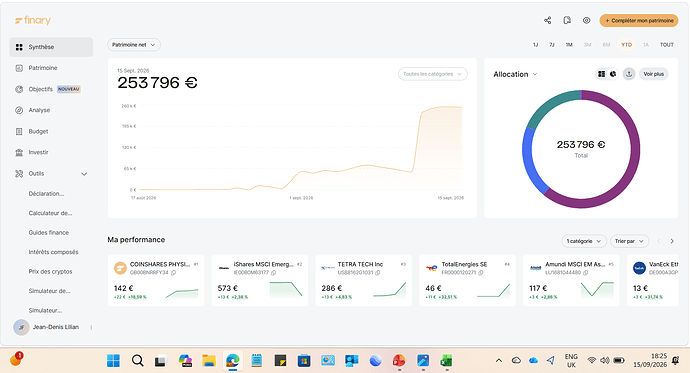Select the YTD time range
Viewport: 690px width, 373px height.
[x=626, y=45]
